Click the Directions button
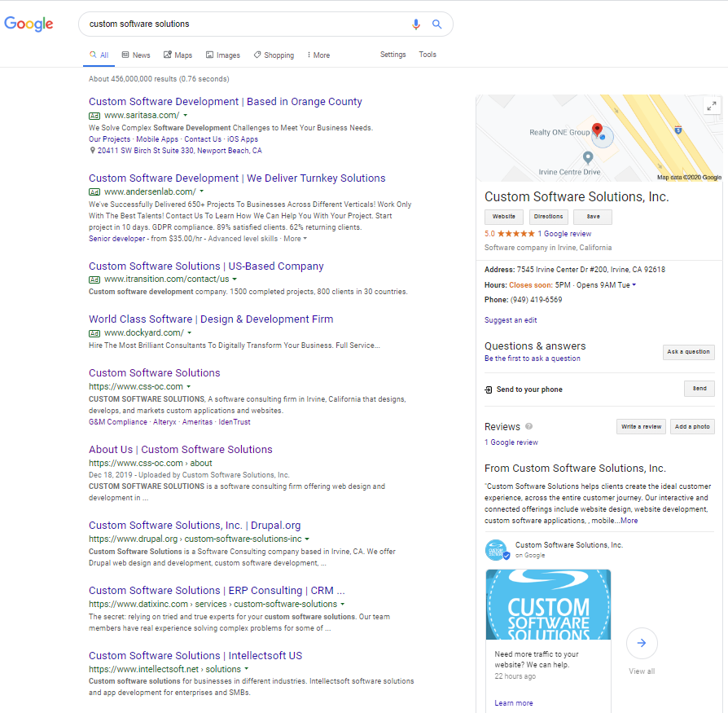 click(x=548, y=217)
